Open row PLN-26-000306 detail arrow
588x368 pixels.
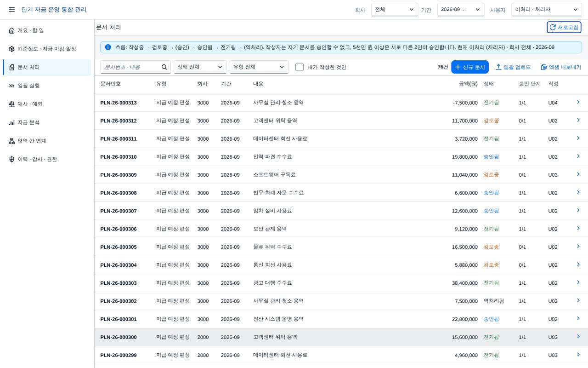point(578,228)
